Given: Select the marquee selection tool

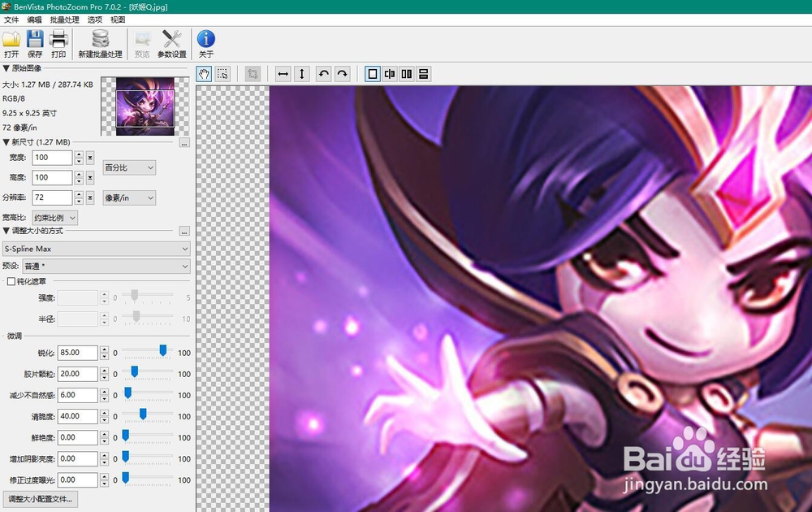Looking at the screenshot, I should (x=222, y=74).
